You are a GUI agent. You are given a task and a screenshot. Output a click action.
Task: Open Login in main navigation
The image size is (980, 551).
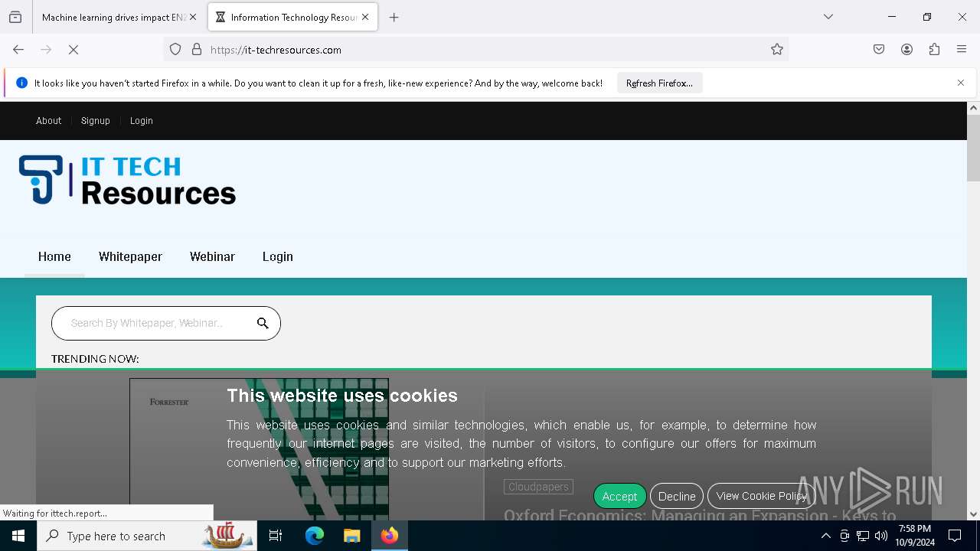(x=278, y=256)
